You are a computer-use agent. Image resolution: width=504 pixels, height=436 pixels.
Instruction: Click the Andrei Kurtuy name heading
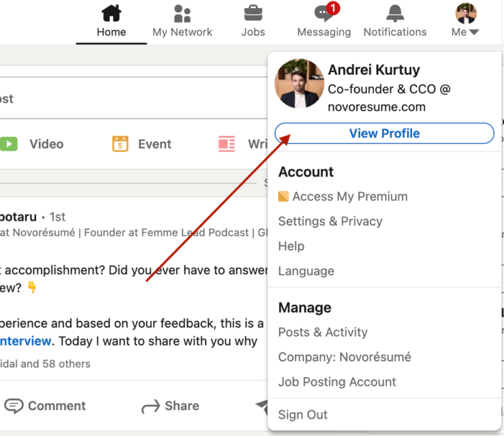pyautogui.click(x=374, y=69)
